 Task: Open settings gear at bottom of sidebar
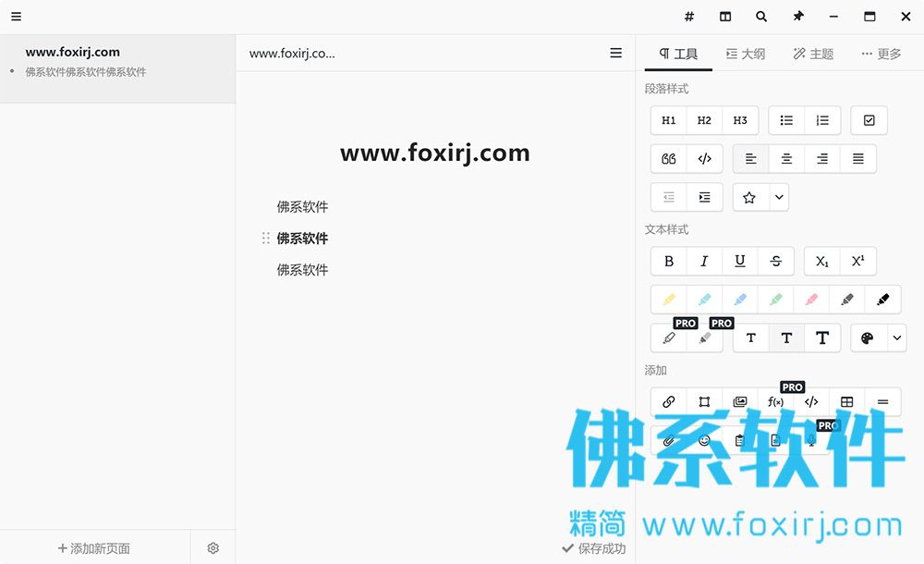(x=213, y=548)
